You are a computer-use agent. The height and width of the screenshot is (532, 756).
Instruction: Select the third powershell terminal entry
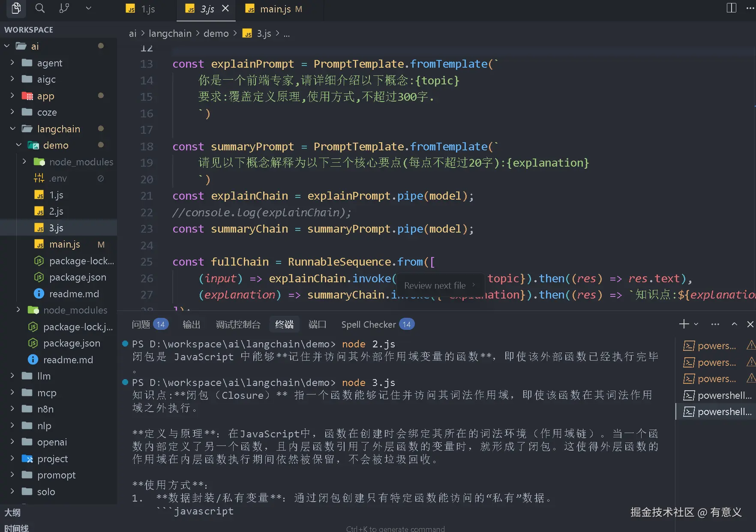(716, 379)
